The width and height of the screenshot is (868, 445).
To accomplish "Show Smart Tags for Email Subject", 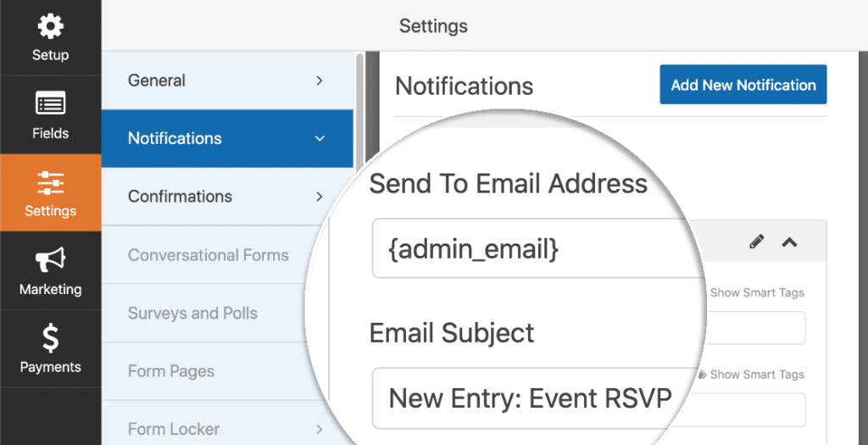I will click(x=752, y=375).
